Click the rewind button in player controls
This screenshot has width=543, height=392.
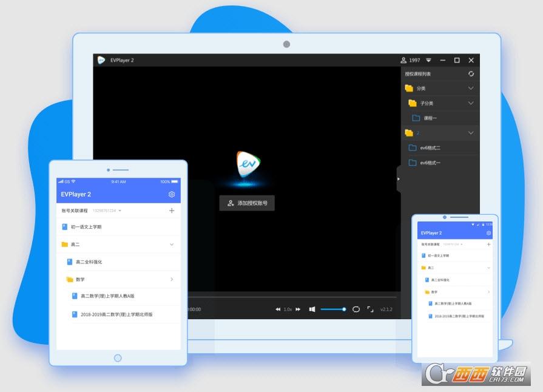(x=278, y=309)
